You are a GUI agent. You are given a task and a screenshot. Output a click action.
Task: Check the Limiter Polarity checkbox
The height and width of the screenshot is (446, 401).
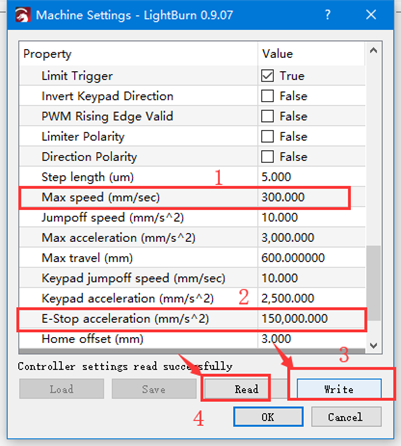point(267,136)
